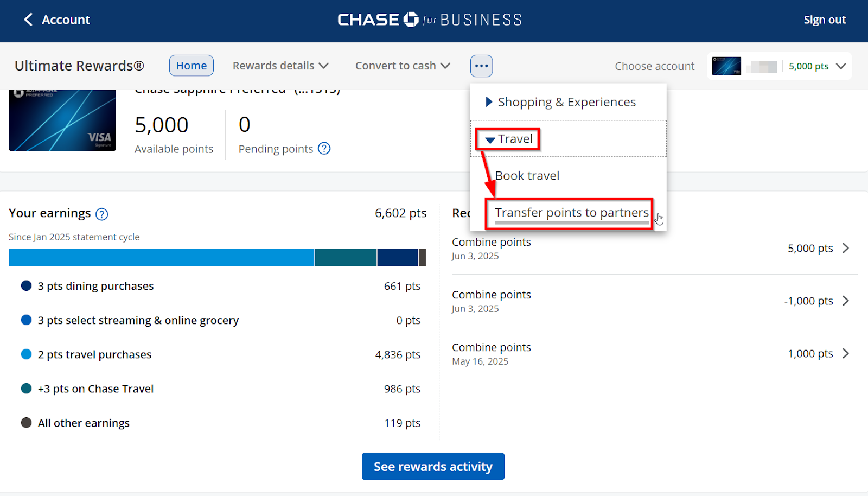
Task: Click the 0 Pending points figure
Action: (245, 125)
